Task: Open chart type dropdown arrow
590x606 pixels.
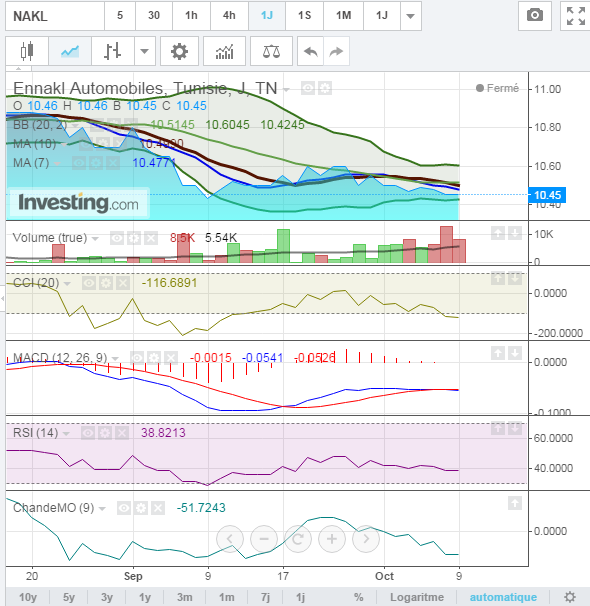Action: [x=145, y=51]
